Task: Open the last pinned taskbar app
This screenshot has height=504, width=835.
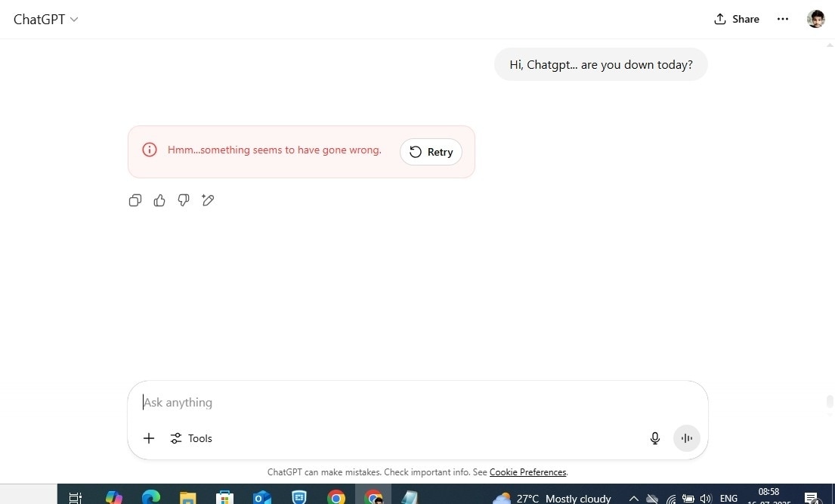Action: tap(410, 498)
